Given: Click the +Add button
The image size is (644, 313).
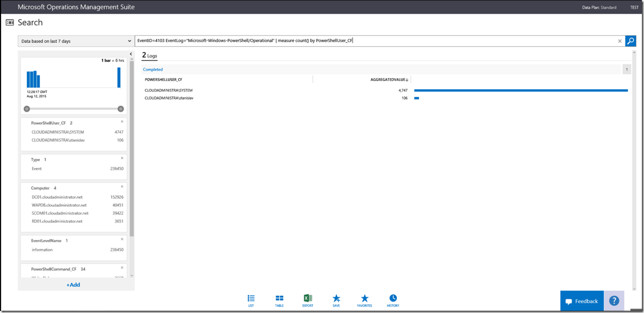Looking at the screenshot, I should click(x=73, y=285).
